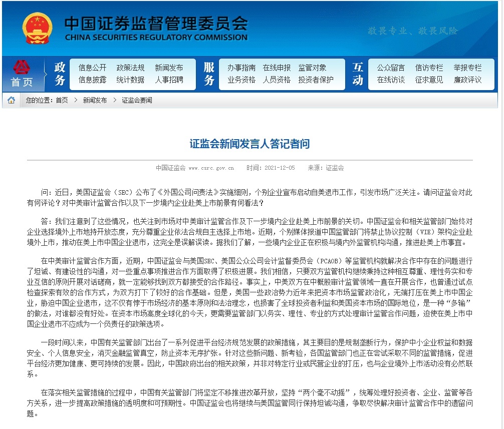Click 证监会要闻 breadcrumb link

tap(137, 100)
